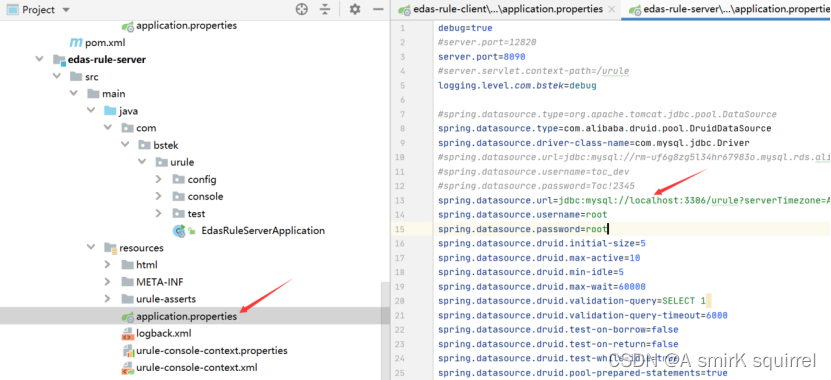Click the 'server.port=8090' line
The width and height of the screenshot is (831, 380).
[x=482, y=57]
